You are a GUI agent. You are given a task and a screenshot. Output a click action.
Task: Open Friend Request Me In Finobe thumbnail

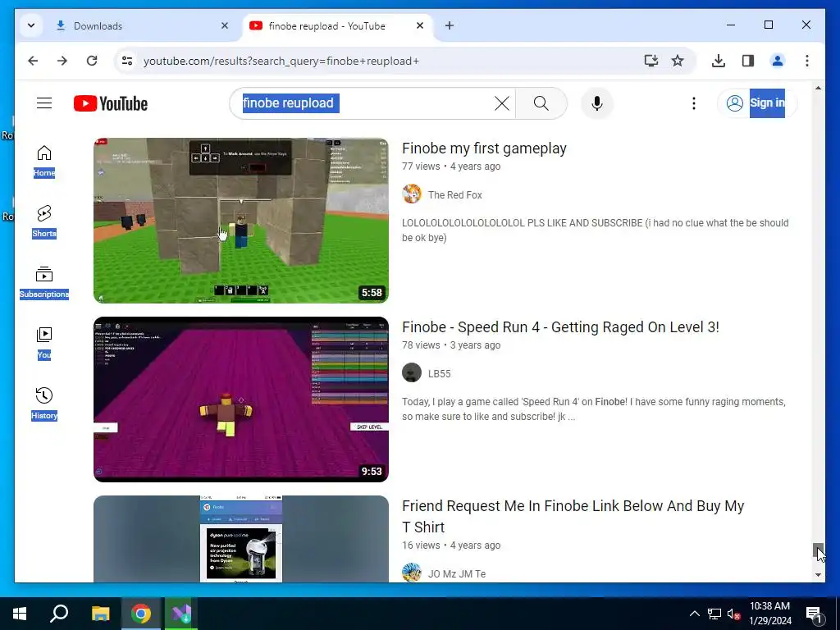241,539
